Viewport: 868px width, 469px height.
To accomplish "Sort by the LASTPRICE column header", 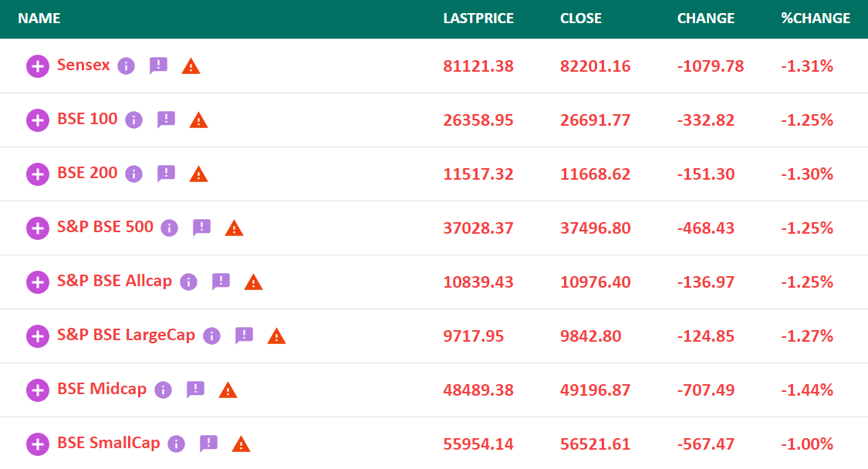I will tap(479, 19).
